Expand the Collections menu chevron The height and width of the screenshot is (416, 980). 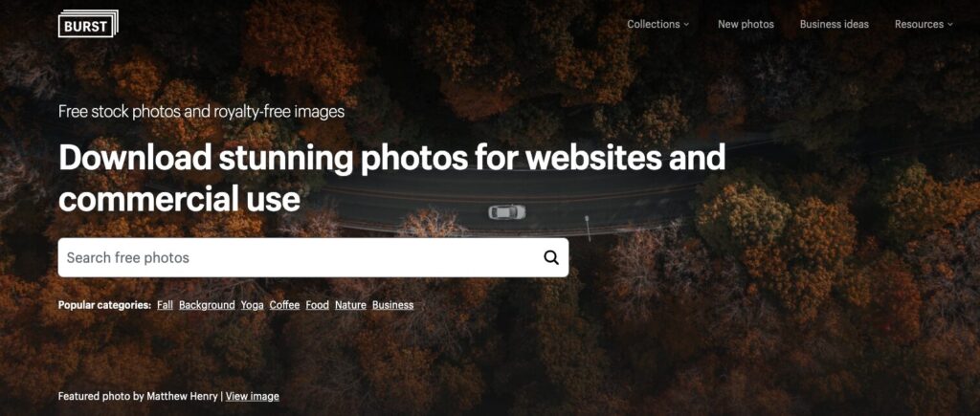pos(685,24)
